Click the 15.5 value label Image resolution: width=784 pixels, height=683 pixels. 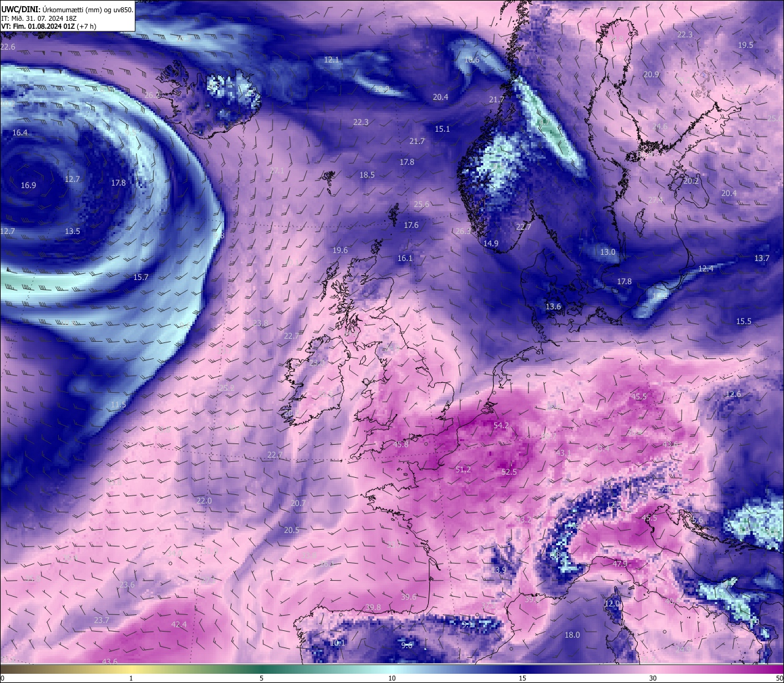[x=744, y=321]
